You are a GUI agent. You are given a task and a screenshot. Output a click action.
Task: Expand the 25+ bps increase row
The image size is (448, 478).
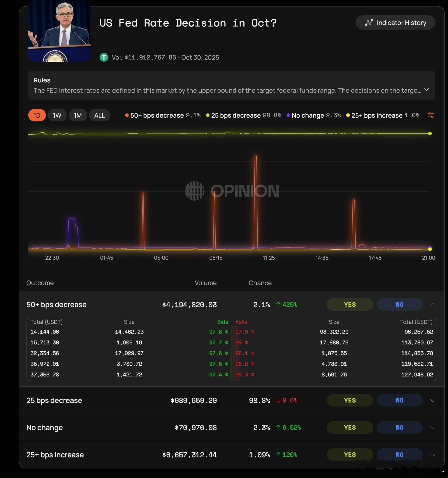coord(432,455)
